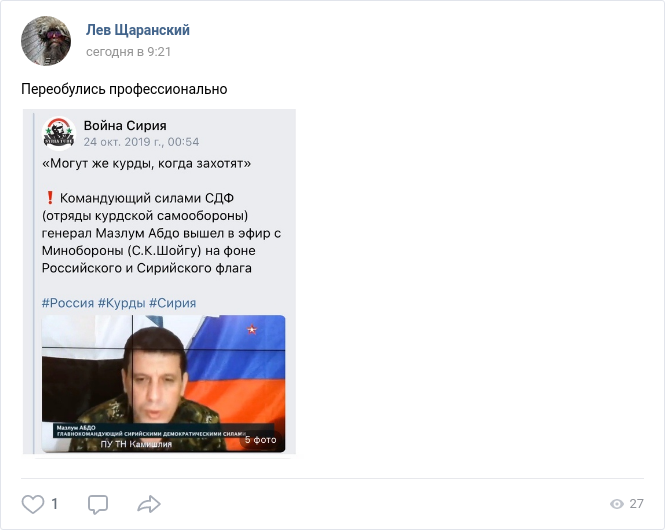Click the 5 фото badge
Screen dimensions: 665x530
click(260, 440)
